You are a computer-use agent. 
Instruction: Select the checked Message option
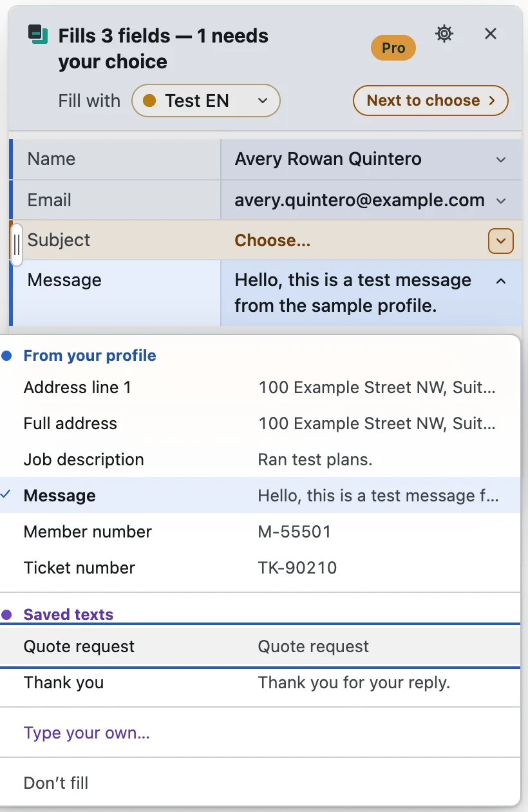[260, 496]
